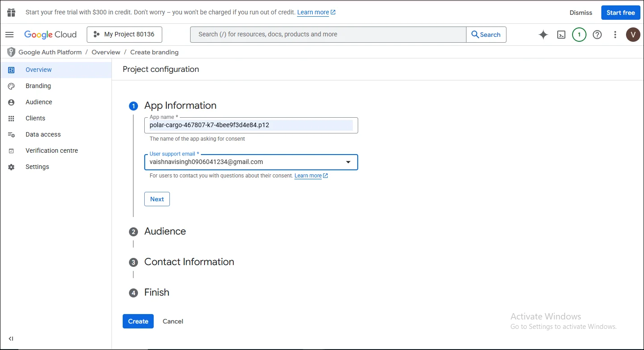Image resolution: width=644 pixels, height=350 pixels.
Task: Click the Settings gear icon in sidebar
Action: click(11, 167)
